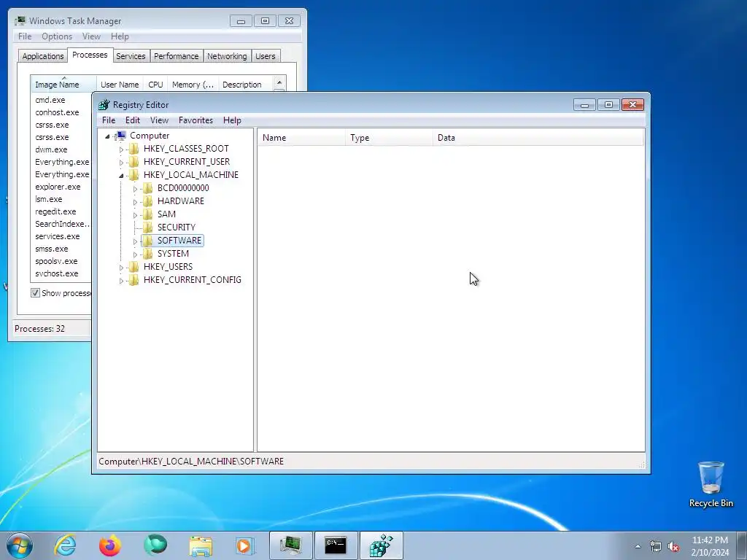
Task: Open the green globe browser taskbar icon
Action: coord(155,545)
